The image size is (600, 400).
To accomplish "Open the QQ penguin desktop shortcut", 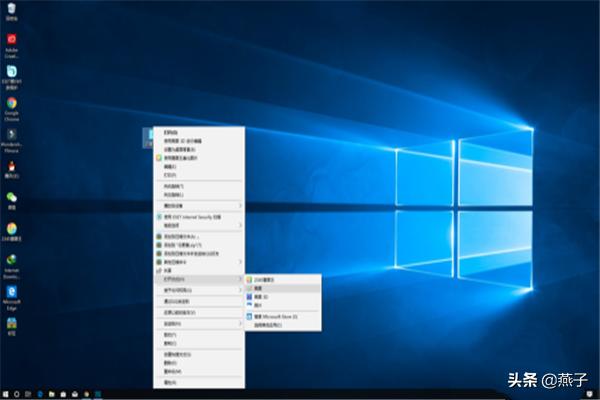I will (x=11, y=169).
